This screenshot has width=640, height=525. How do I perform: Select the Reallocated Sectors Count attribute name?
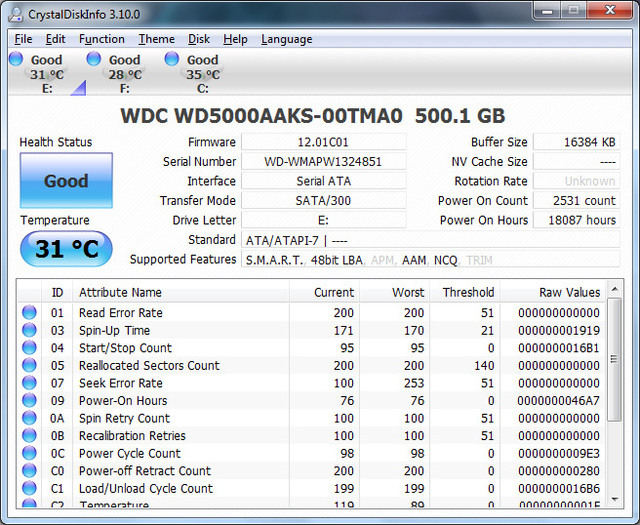tap(149, 365)
